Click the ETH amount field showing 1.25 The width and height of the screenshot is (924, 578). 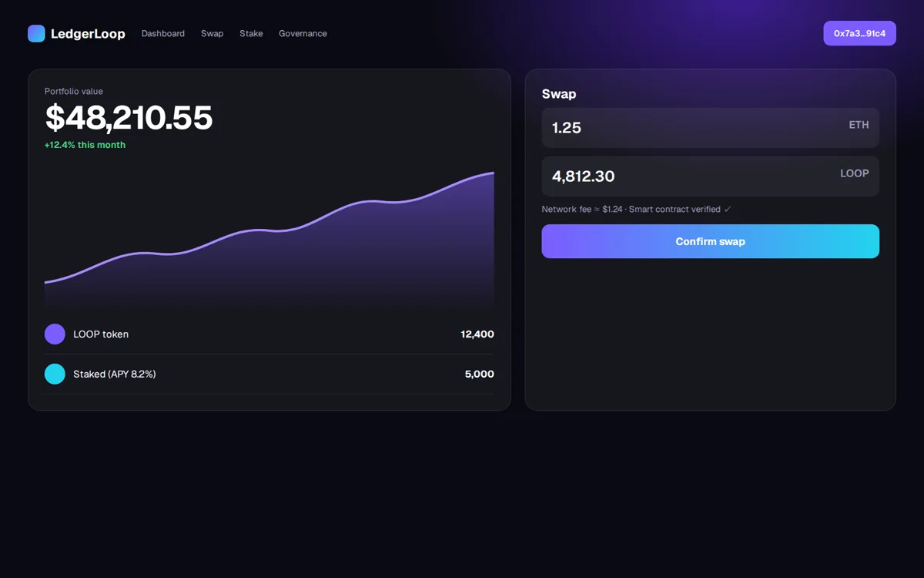click(x=710, y=128)
